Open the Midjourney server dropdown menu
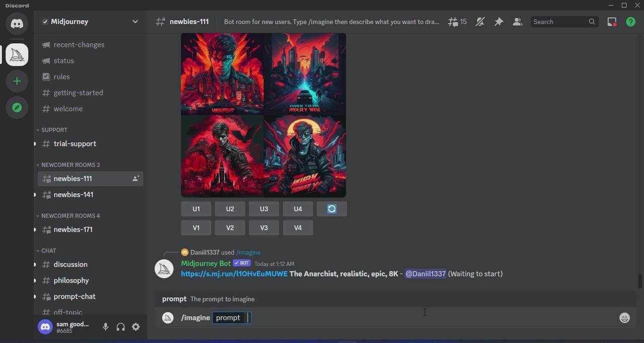Image resolution: width=644 pixels, height=343 pixels. point(135,22)
